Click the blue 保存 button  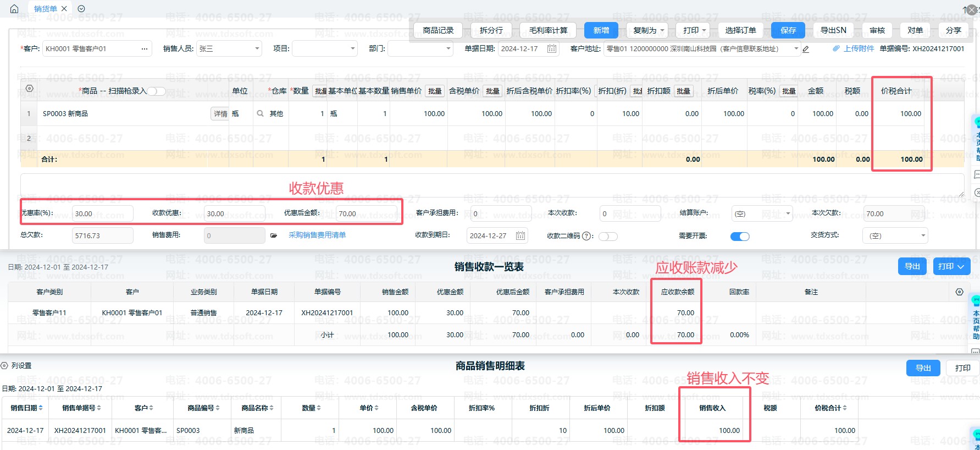tap(788, 30)
